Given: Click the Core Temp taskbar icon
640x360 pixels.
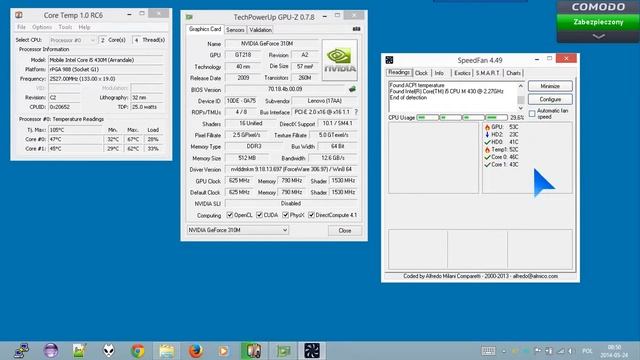Looking at the screenshot, I should click(253, 351).
